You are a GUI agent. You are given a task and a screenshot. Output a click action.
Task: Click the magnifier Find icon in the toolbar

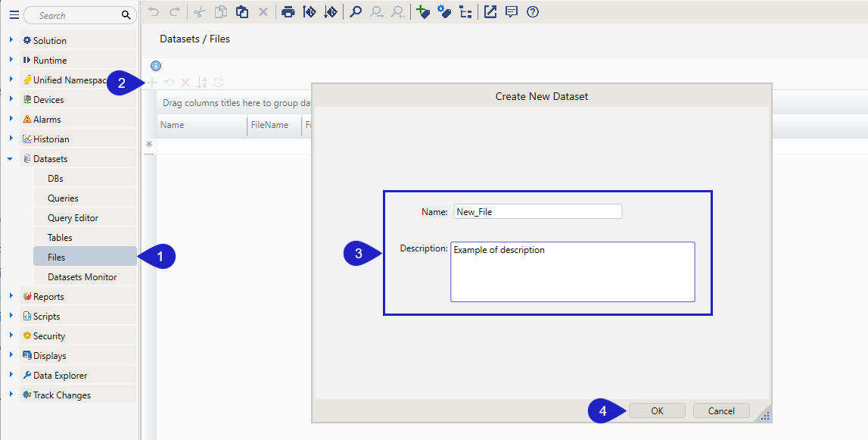[356, 11]
